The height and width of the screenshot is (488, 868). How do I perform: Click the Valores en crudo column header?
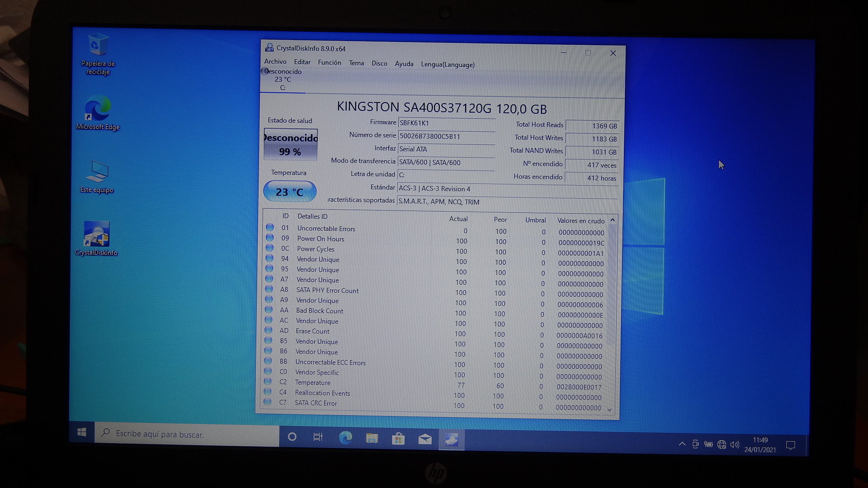coord(580,221)
